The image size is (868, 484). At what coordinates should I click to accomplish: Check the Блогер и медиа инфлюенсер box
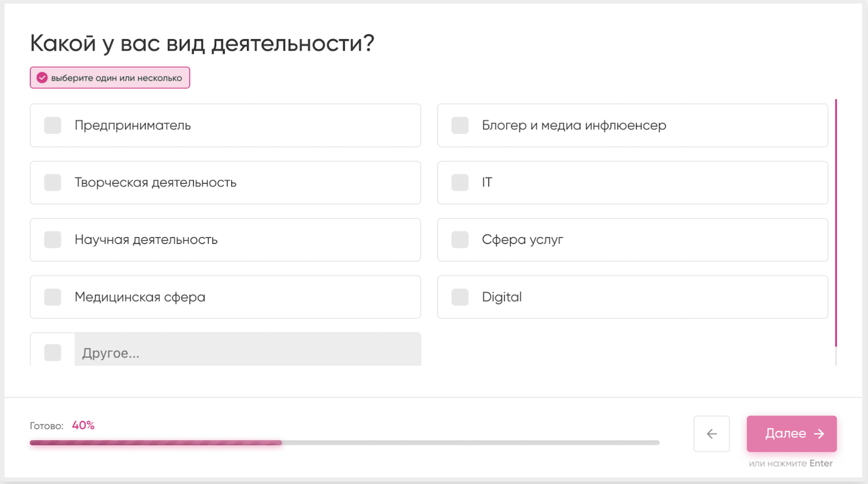(x=460, y=125)
